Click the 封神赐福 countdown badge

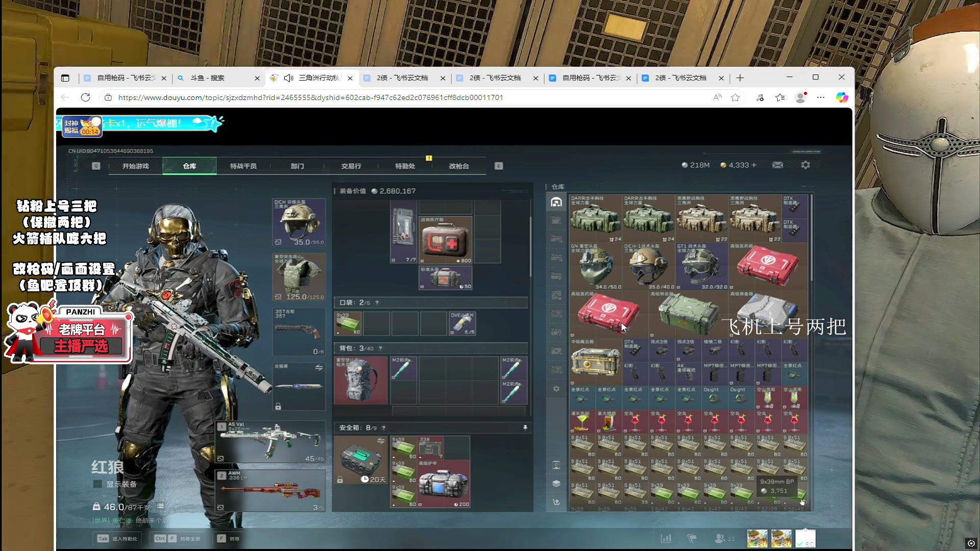click(82, 127)
